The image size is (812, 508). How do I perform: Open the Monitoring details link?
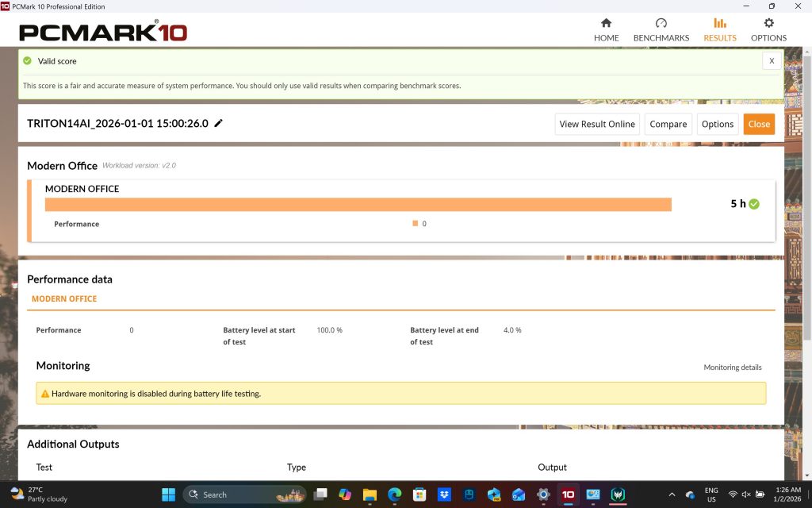click(732, 367)
